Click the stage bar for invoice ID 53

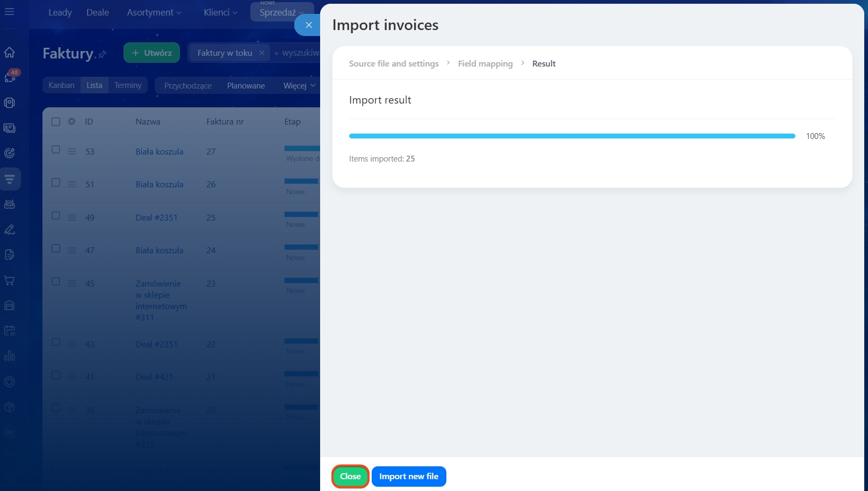(x=302, y=148)
